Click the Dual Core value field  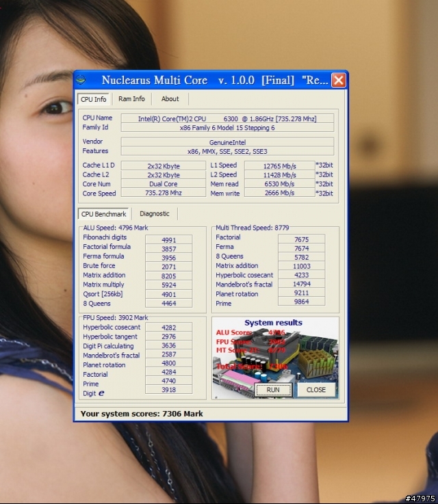[x=164, y=184]
